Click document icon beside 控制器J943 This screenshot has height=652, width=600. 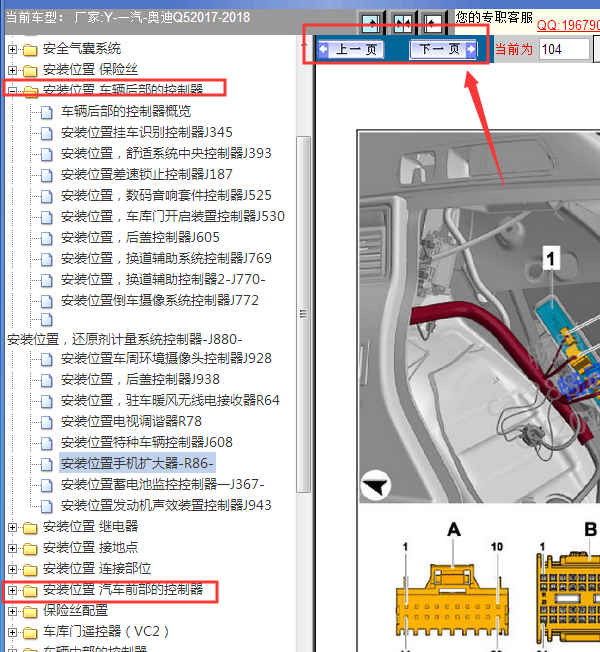[47, 506]
